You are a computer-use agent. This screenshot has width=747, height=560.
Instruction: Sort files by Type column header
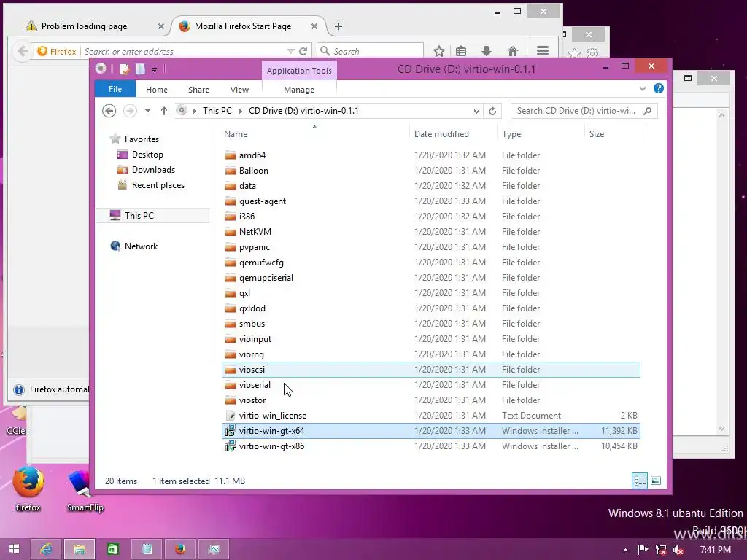tap(541, 134)
